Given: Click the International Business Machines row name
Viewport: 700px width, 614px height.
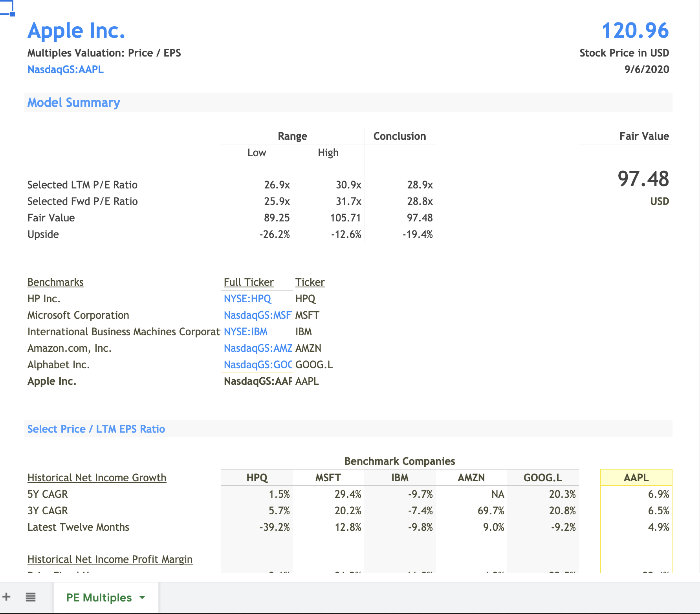Looking at the screenshot, I should click(124, 332).
